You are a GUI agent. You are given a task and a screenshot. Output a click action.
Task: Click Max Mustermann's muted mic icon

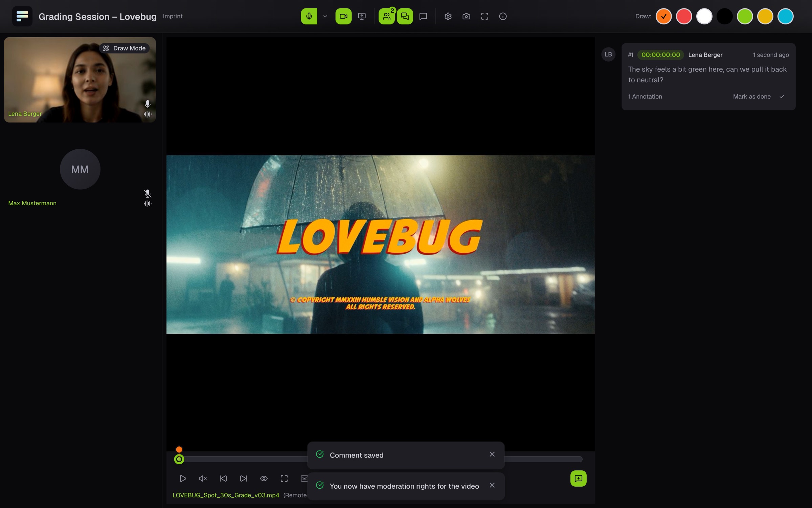(148, 193)
